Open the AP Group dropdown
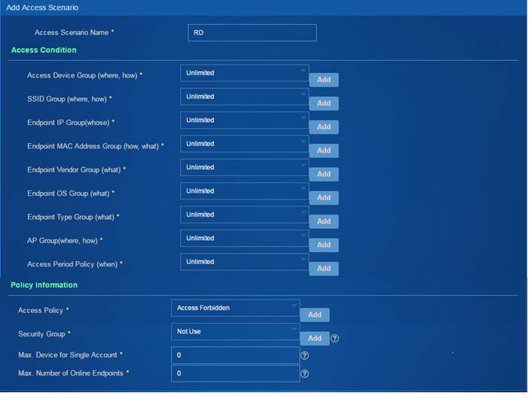Image resolution: width=532 pixels, height=411 pixels. click(x=244, y=238)
